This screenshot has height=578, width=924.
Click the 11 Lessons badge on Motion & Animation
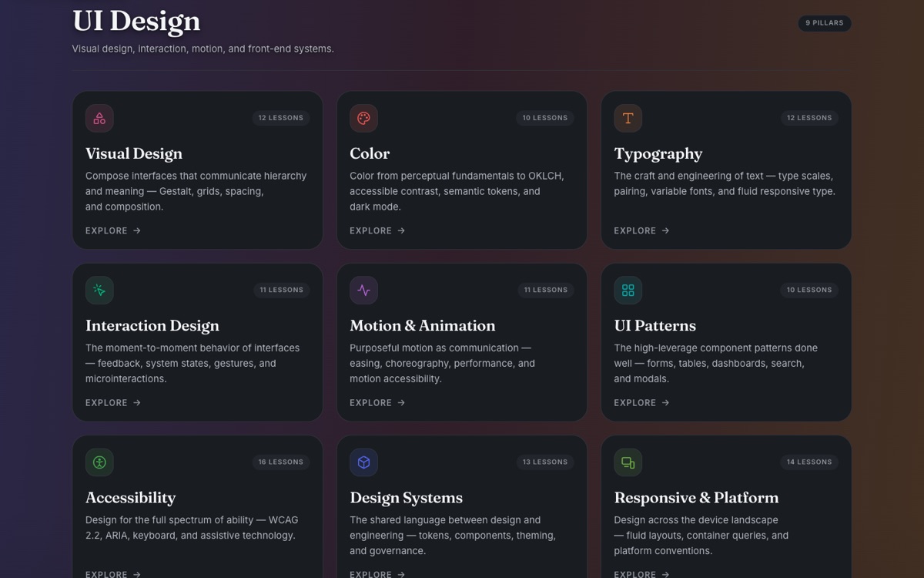[546, 290]
